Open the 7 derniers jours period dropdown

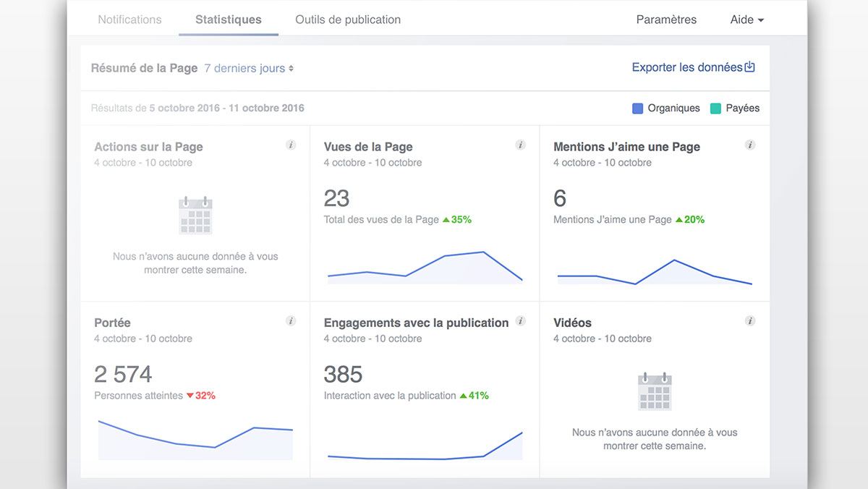tap(249, 68)
